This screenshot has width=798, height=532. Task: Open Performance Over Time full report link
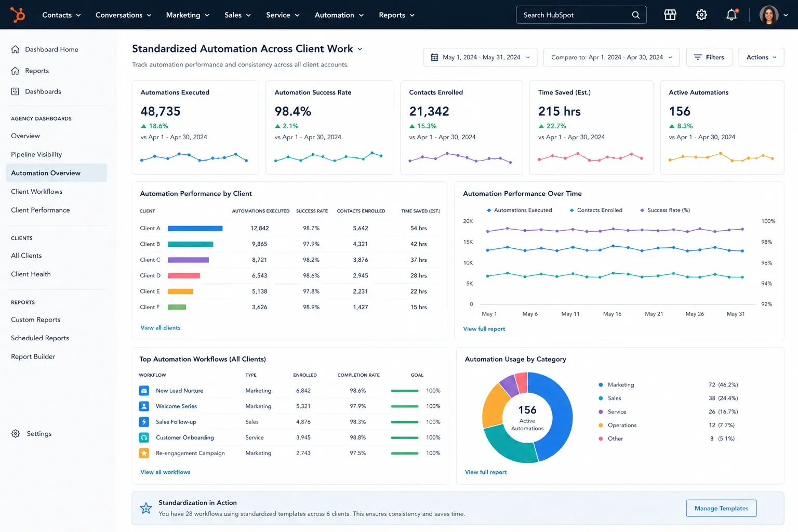tap(484, 329)
